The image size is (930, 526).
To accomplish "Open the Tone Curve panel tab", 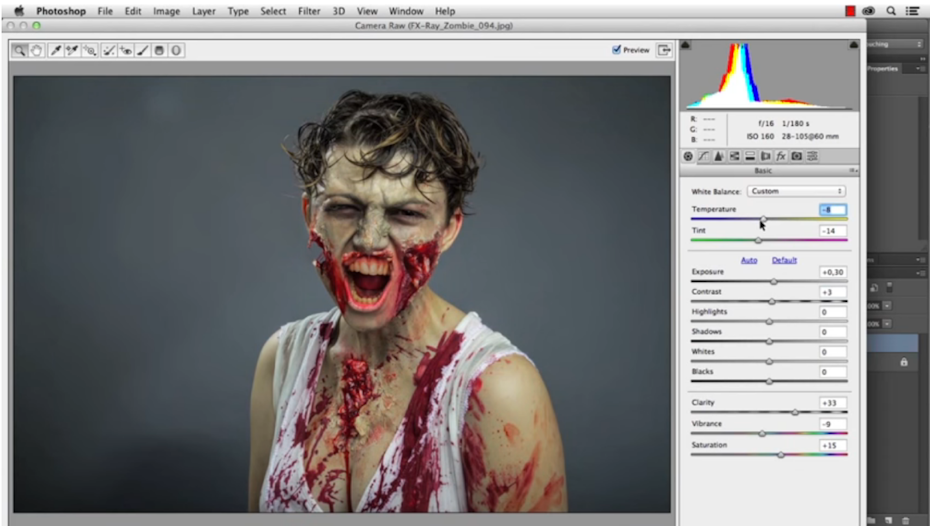I will click(x=703, y=156).
